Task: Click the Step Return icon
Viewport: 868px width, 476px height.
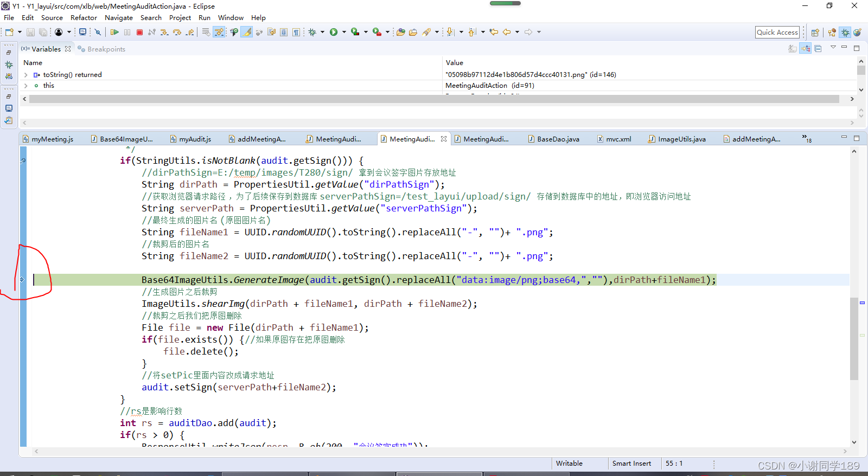Action: coord(190,32)
